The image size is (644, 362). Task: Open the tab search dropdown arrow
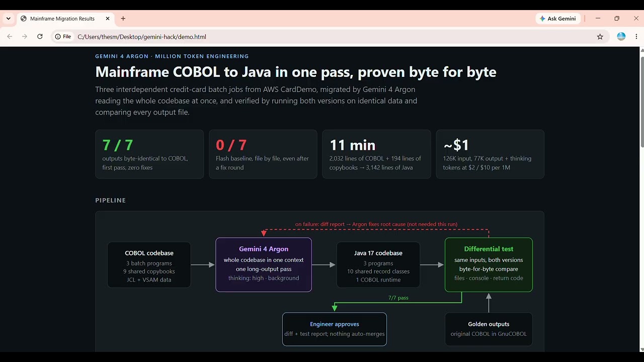(x=9, y=19)
